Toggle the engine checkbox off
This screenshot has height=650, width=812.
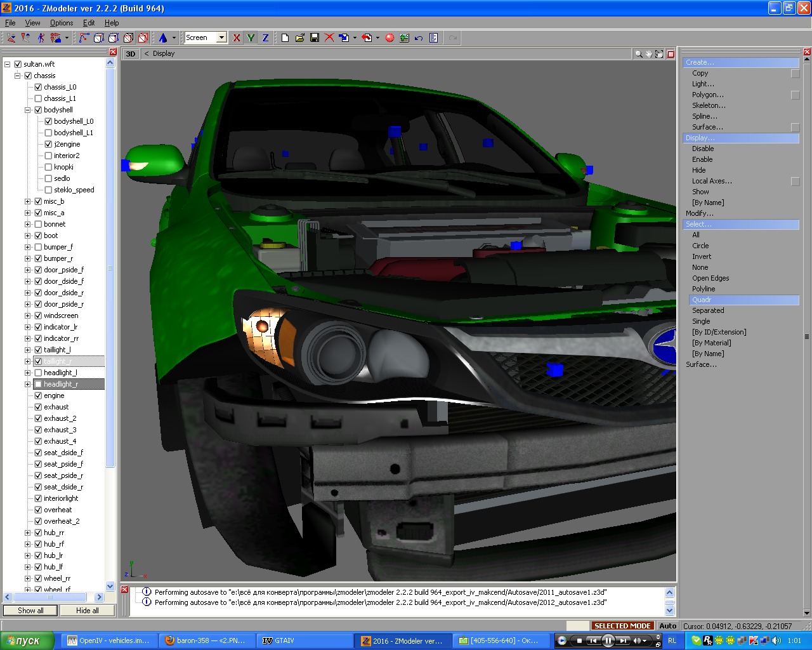tap(38, 395)
